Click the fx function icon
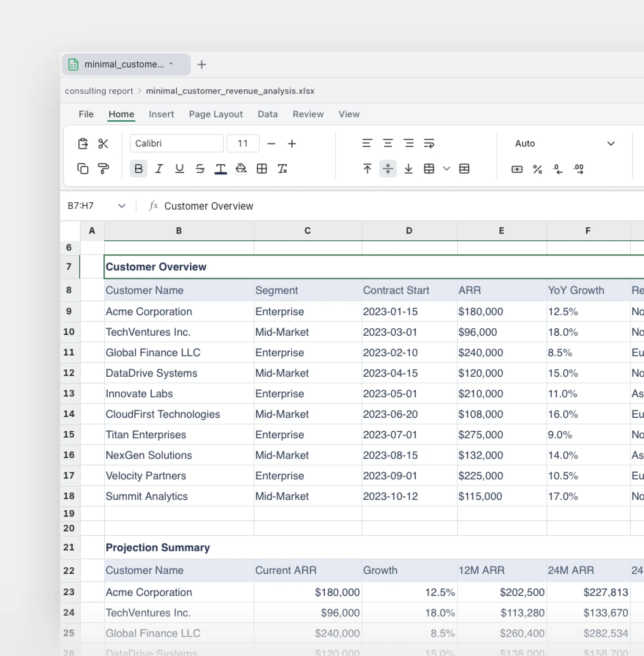This screenshot has height=656, width=644. tap(154, 206)
